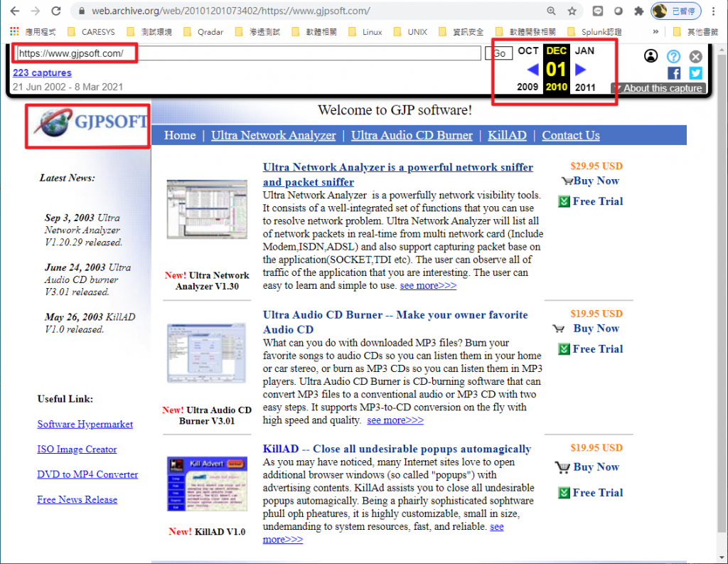The image size is (728, 564).
Task: Click download icon beside KillAD Free Trial
Action: [x=564, y=493]
